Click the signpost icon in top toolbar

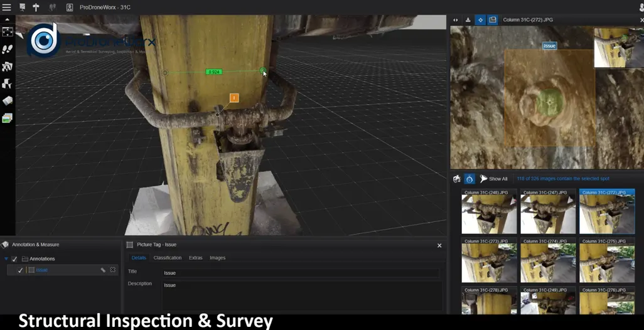tap(36, 7)
